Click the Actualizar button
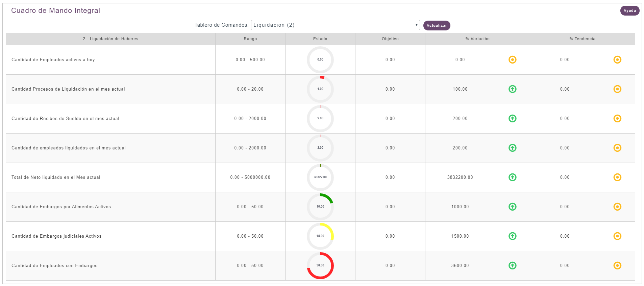The height and width of the screenshot is (286, 644). pyautogui.click(x=437, y=25)
